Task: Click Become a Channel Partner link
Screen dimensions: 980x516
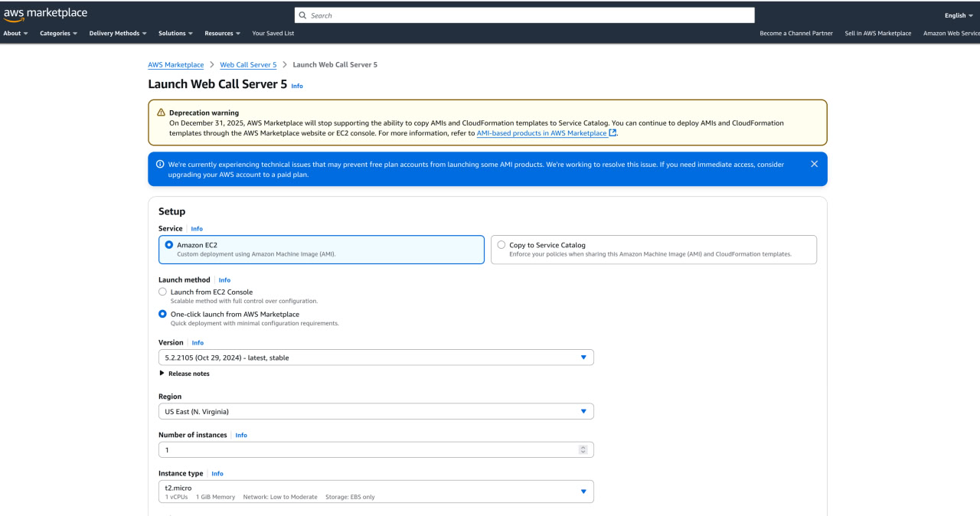Action: (x=796, y=33)
